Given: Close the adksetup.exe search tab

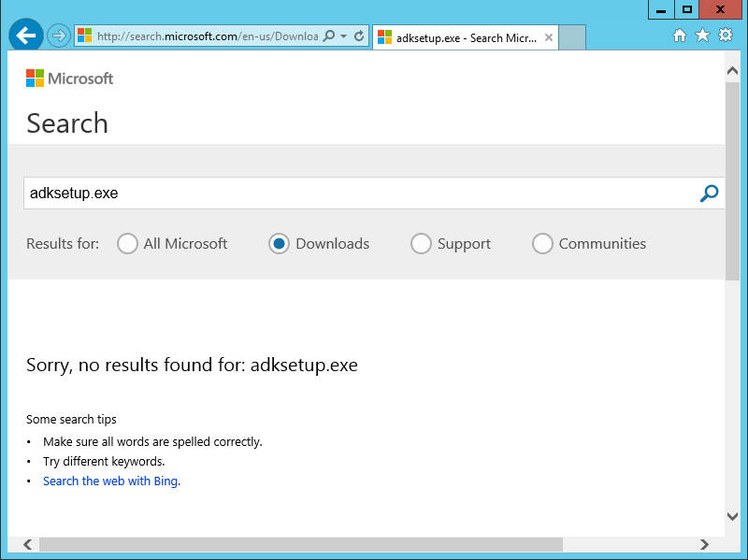Looking at the screenshot, I should [x=549, y=38].
